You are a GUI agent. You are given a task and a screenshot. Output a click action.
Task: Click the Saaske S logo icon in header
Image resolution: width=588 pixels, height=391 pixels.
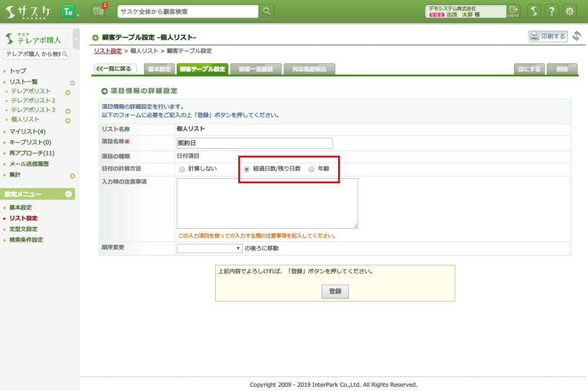click(534, 11)
